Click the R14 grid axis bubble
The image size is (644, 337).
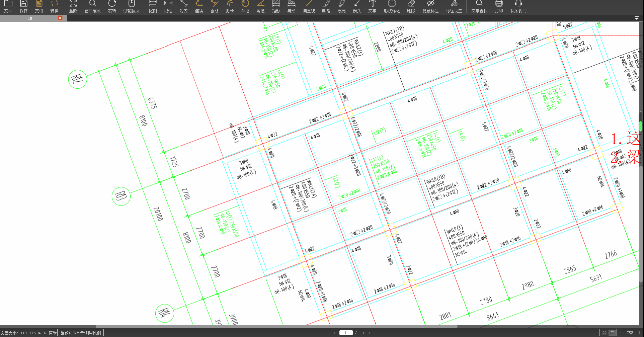tap(165, 313)
